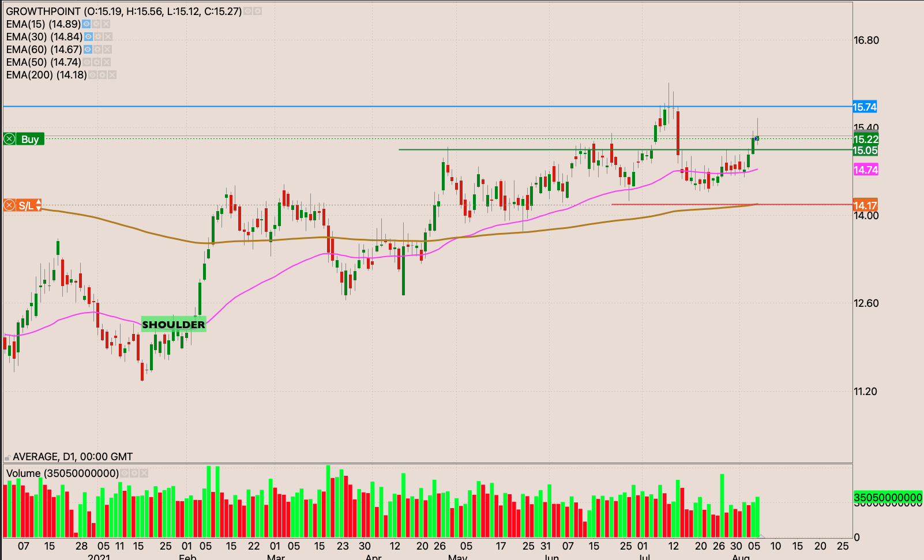Click the magenta 14.74 EMA price tag

click(x=865, y=170)
